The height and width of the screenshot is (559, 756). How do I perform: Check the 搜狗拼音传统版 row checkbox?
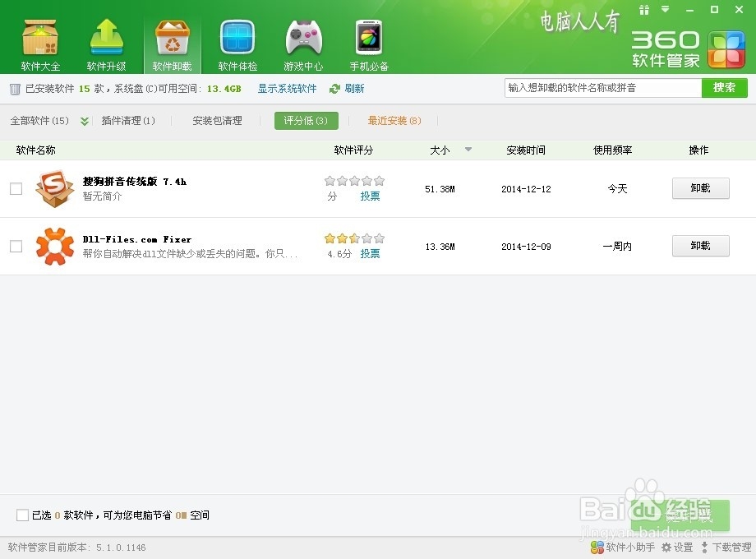[x=15, y=188]
